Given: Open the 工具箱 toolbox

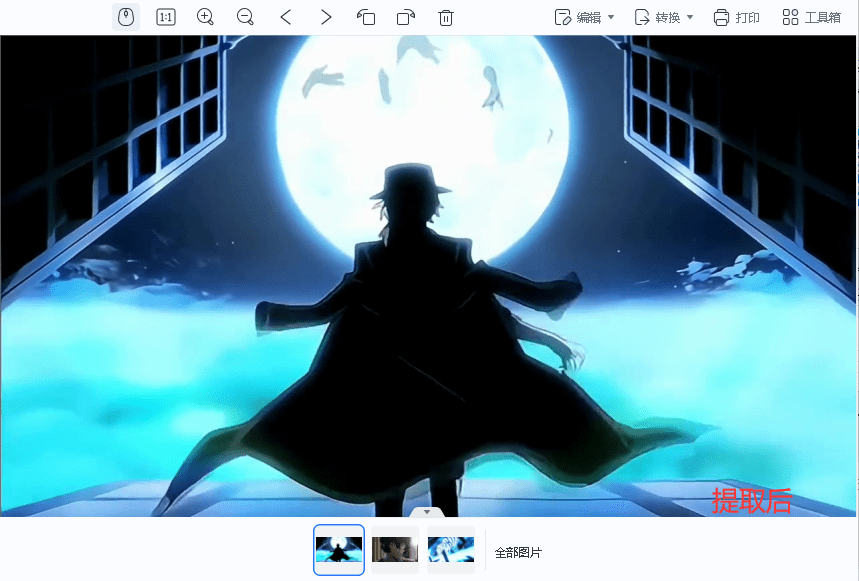Looking at the screenshot, I should coord(811,18).
